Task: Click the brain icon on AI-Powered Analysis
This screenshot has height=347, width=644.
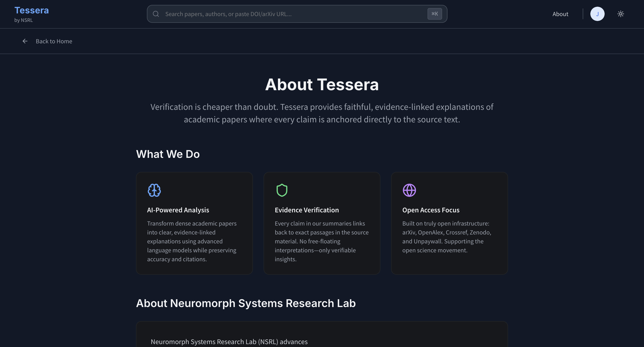Action: point(154,190)
